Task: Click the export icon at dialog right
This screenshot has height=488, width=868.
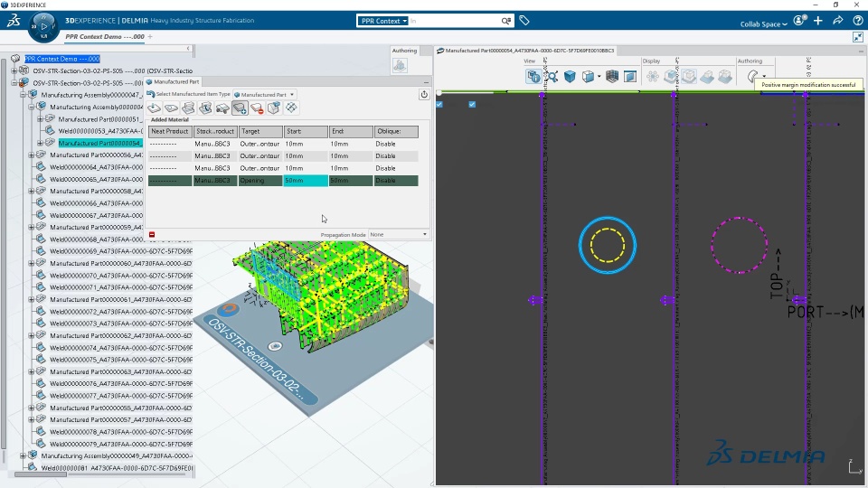Action: (424, 95)
